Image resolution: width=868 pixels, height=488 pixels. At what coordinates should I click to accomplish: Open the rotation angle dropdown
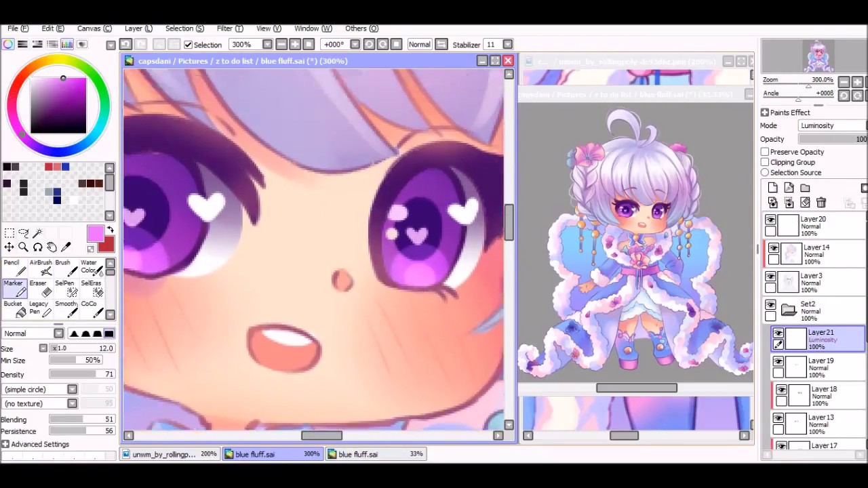point(355,45)
